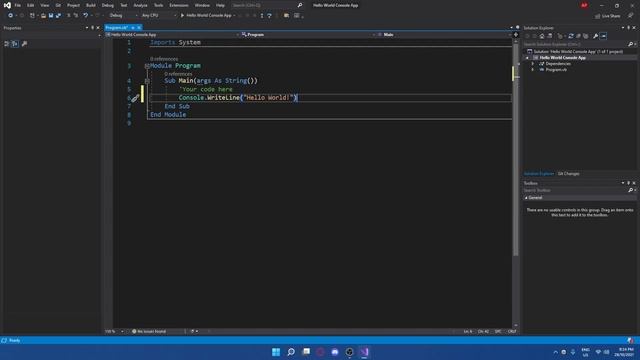Click the title bar search magnifier icon

[300, 5]
